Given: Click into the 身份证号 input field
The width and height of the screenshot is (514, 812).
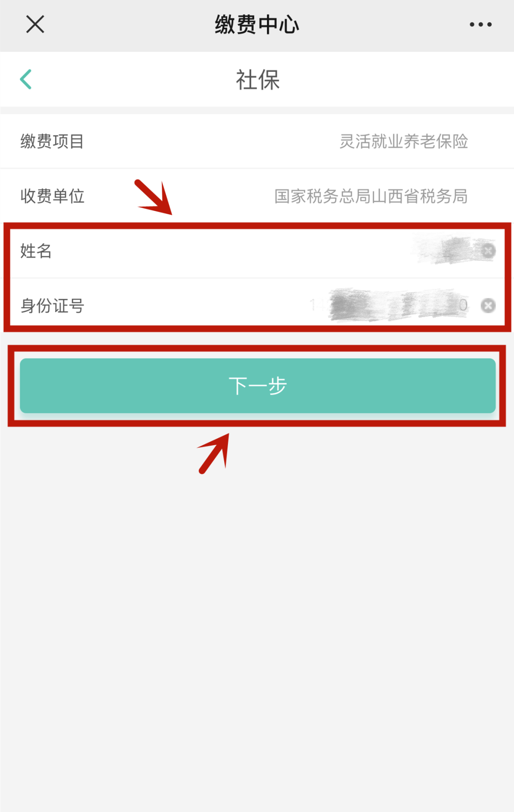Looking at the screenshot, I should coord(257,305).
